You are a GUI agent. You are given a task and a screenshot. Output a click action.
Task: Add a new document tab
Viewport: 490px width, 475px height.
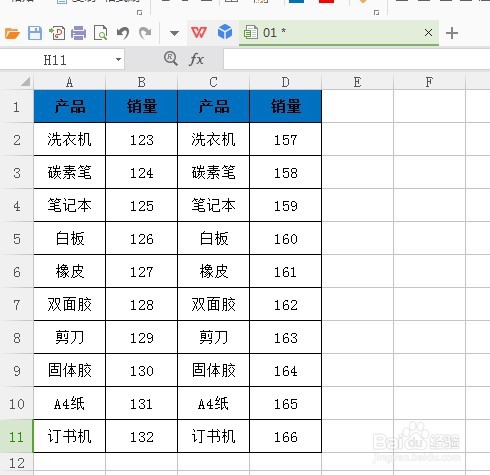pos(452,33)
